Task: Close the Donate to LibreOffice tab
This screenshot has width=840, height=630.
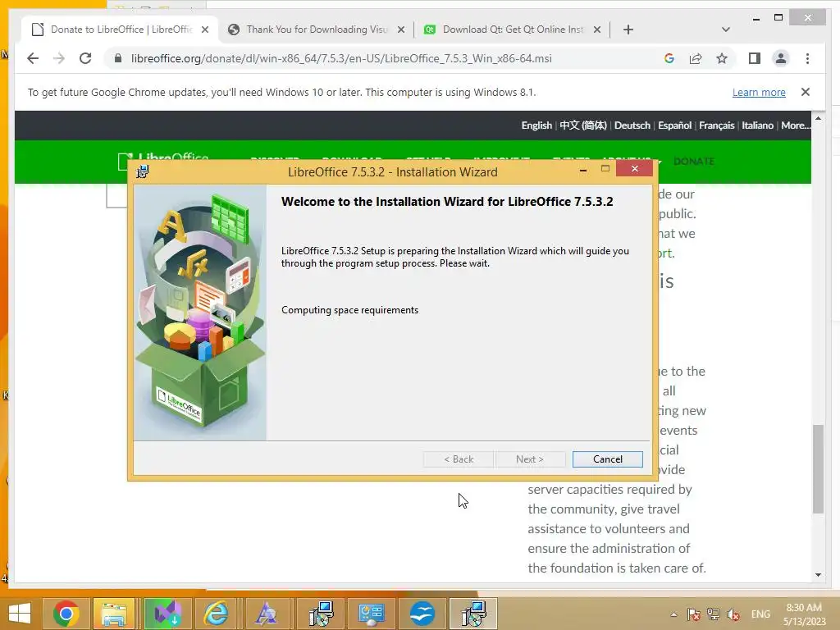Action: [204, 30]
